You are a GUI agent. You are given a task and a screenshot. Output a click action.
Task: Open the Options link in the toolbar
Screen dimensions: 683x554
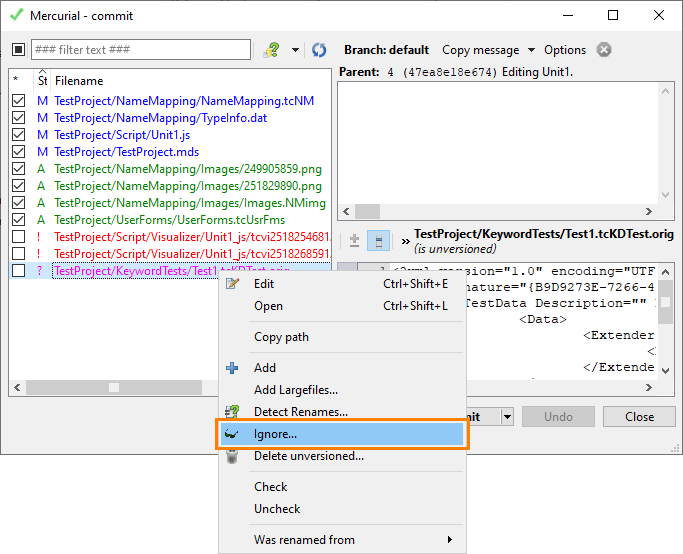[x=565, y=50]
